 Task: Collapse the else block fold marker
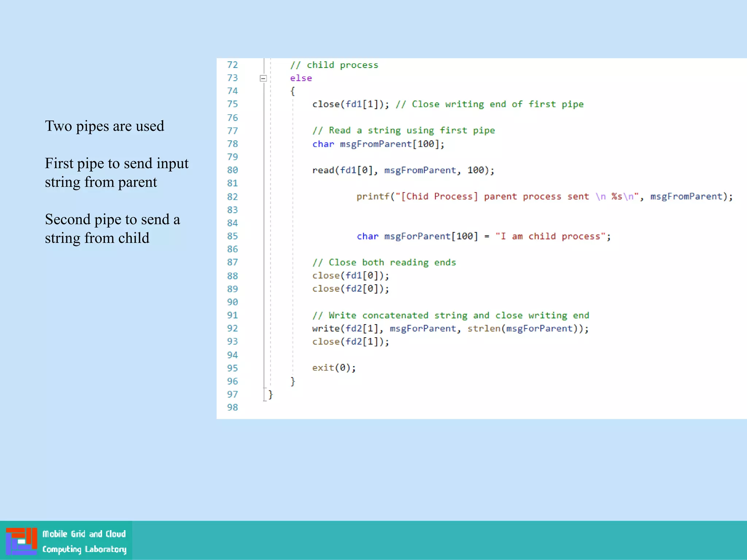coord(263,78)
